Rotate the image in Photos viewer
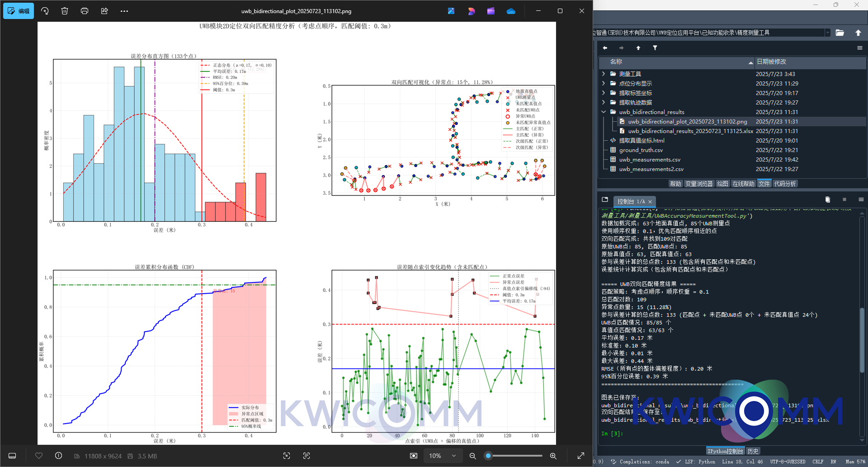Viewport: 868px width, 467px height. click(45, 11)
